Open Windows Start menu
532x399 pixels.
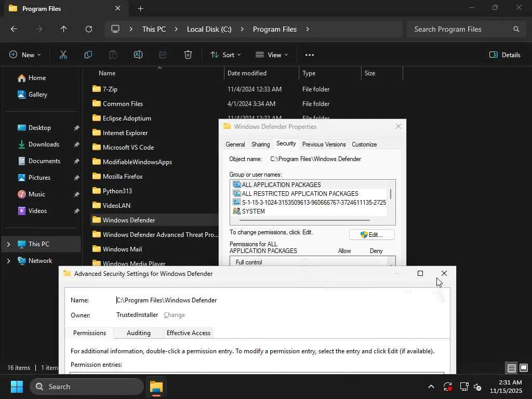pyautogui.click(x=17, y=387)
